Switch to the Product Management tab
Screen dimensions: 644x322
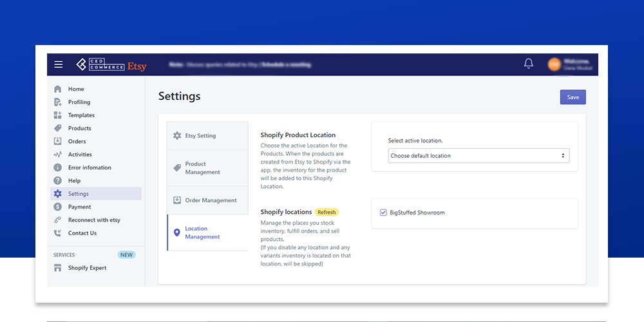coord(207,168)
